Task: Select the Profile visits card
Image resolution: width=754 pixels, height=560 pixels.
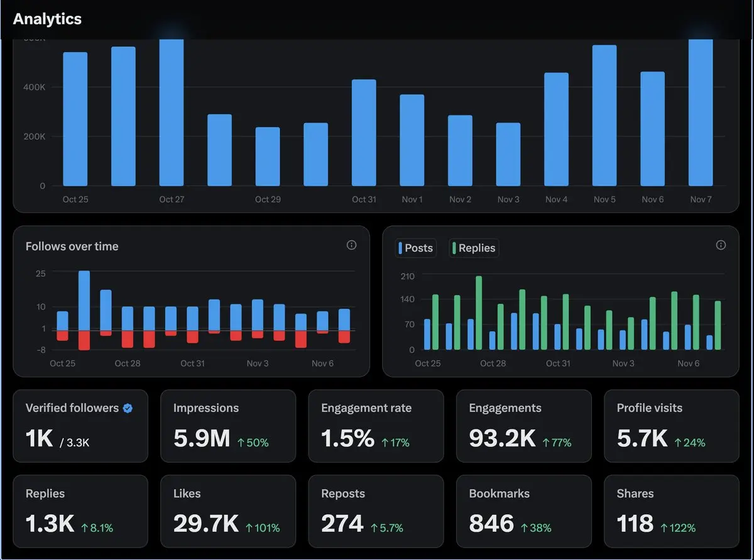Action: point(672,426)
